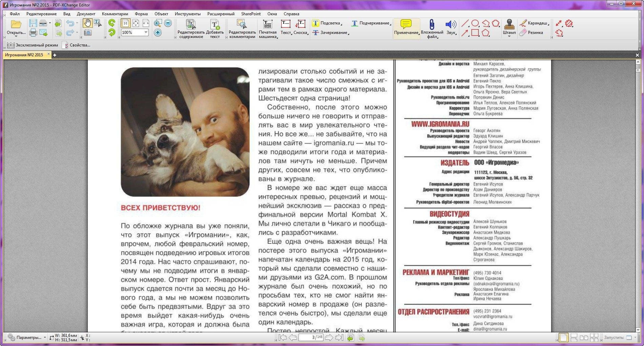Open the Инструменты menu
This screenshot has width=644, height=346.
tap(187, 14)
